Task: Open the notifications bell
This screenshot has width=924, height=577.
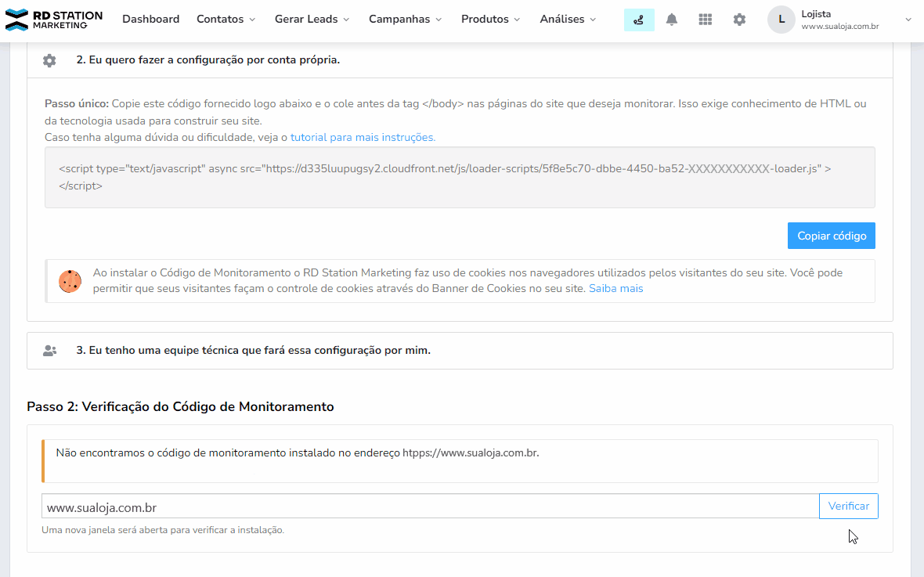Action: (672, 20)
